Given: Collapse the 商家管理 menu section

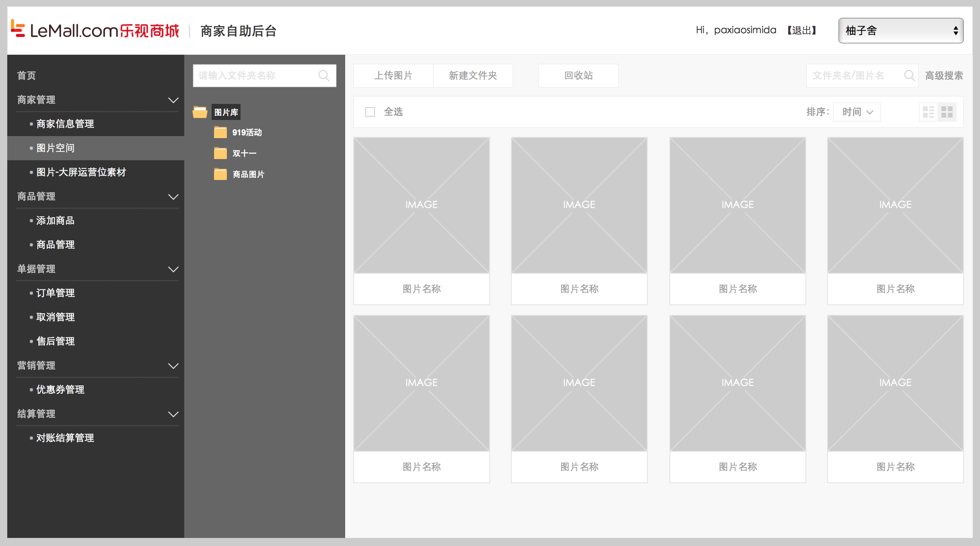Looking at the screenshot, I should [173, 100].
